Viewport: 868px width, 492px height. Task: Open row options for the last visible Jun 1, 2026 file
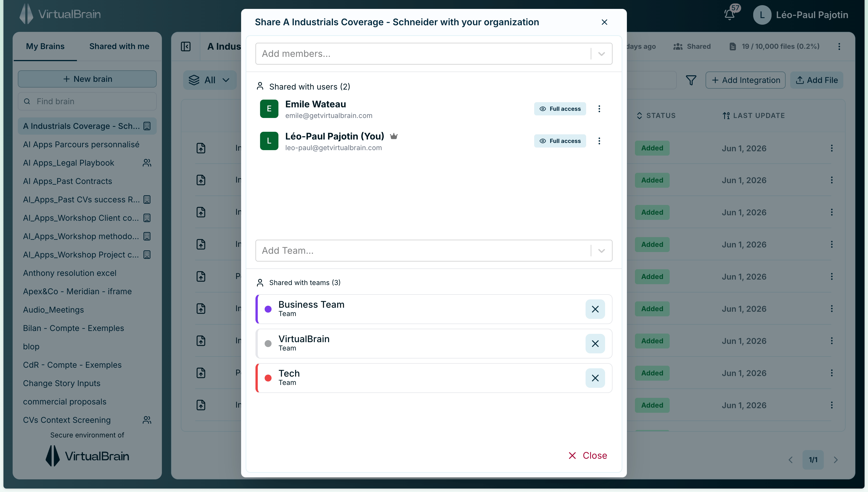click(x=832, y=405)
